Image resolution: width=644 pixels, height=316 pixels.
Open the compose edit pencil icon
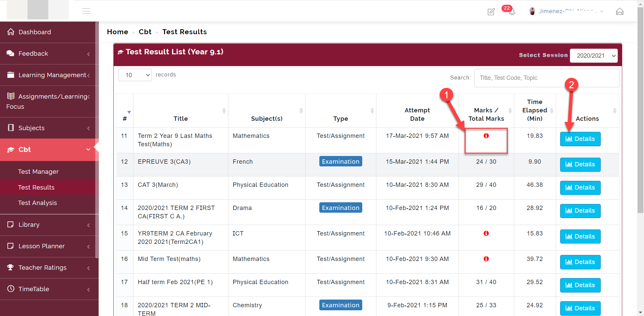click(491, 12)
